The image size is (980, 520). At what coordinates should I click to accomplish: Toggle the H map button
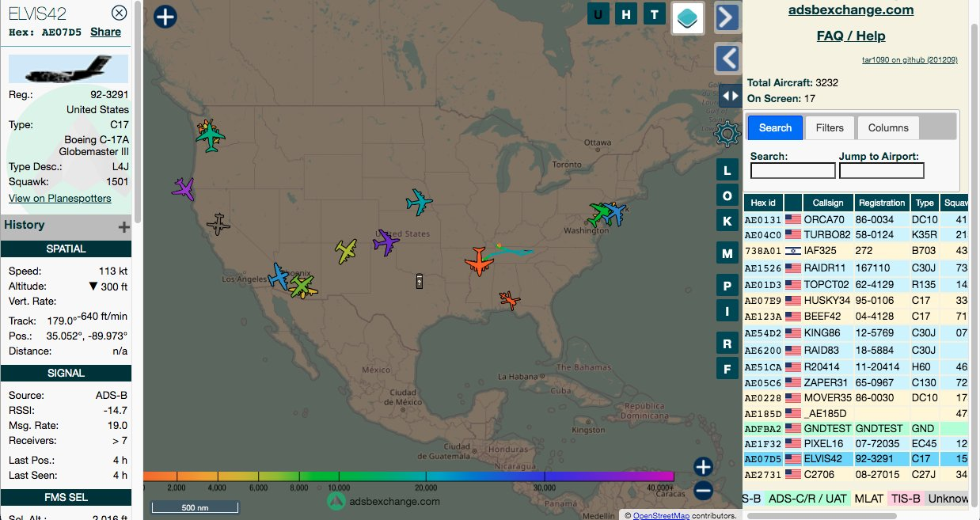pos(627,13)
